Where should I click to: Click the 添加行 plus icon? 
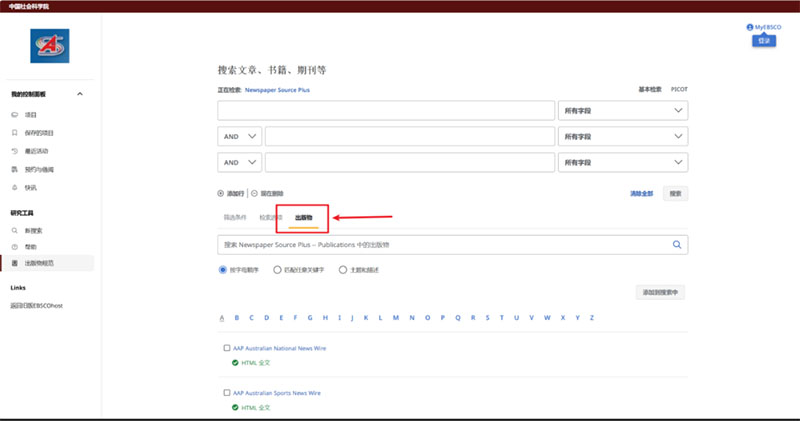pos(221,193)
